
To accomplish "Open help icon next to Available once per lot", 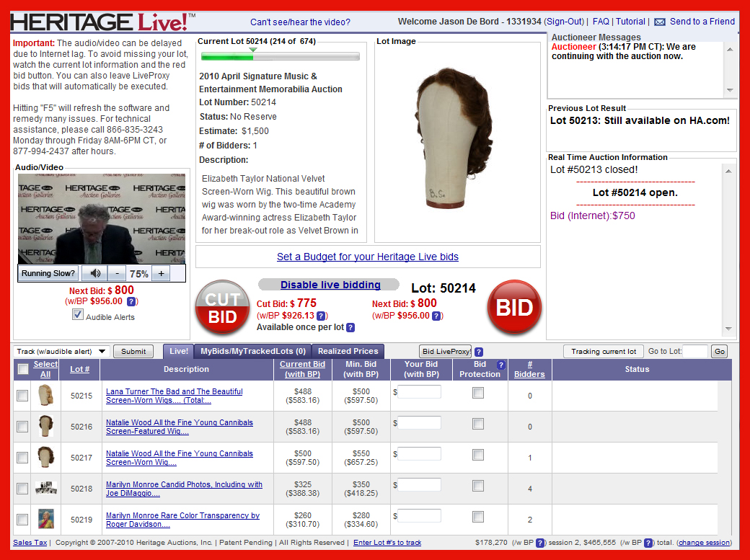I will point(350,328).
